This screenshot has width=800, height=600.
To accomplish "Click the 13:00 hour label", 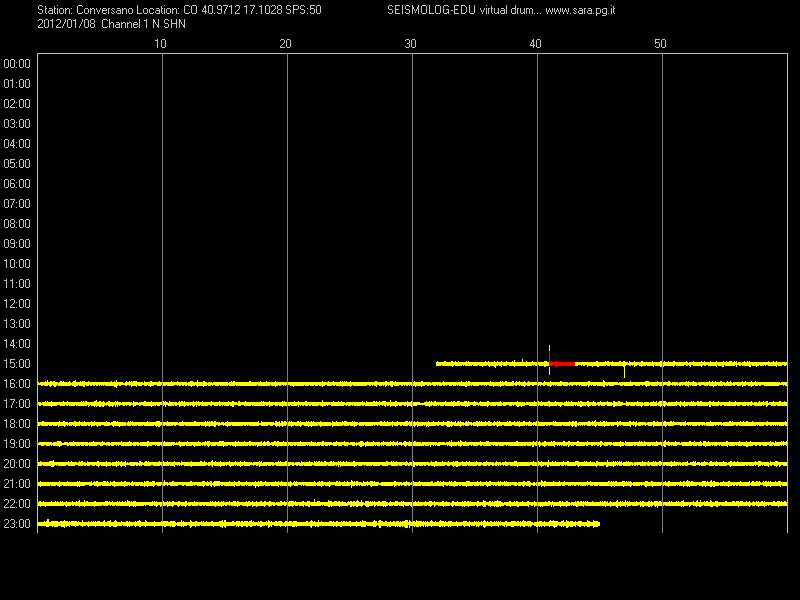I will click(17, 323).
